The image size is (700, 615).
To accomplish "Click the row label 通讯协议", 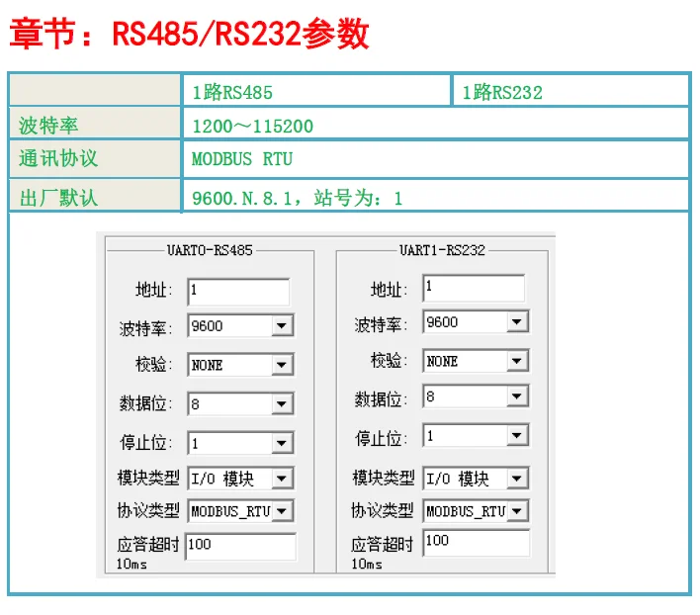I will point(58,158).
